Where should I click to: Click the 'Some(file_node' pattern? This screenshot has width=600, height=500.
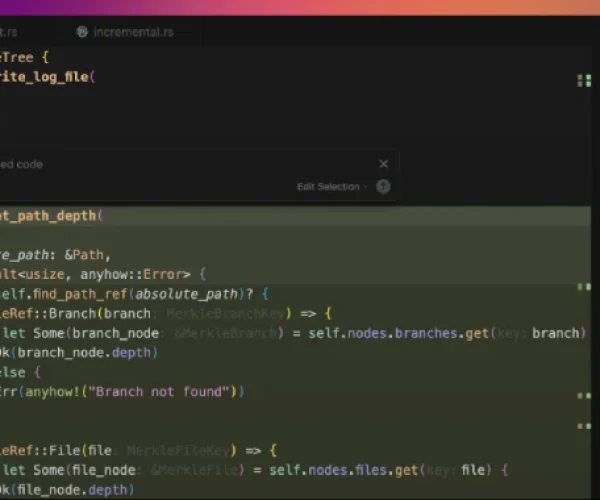84,470
